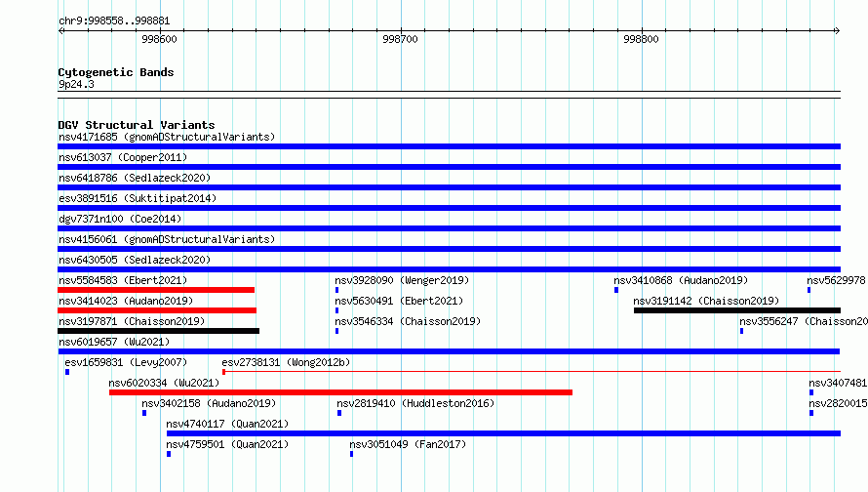Open the nsv3928090 (Wenger2019) label
Image resolution: width=868 pixels, height=492 pixels.
[402, 280]
